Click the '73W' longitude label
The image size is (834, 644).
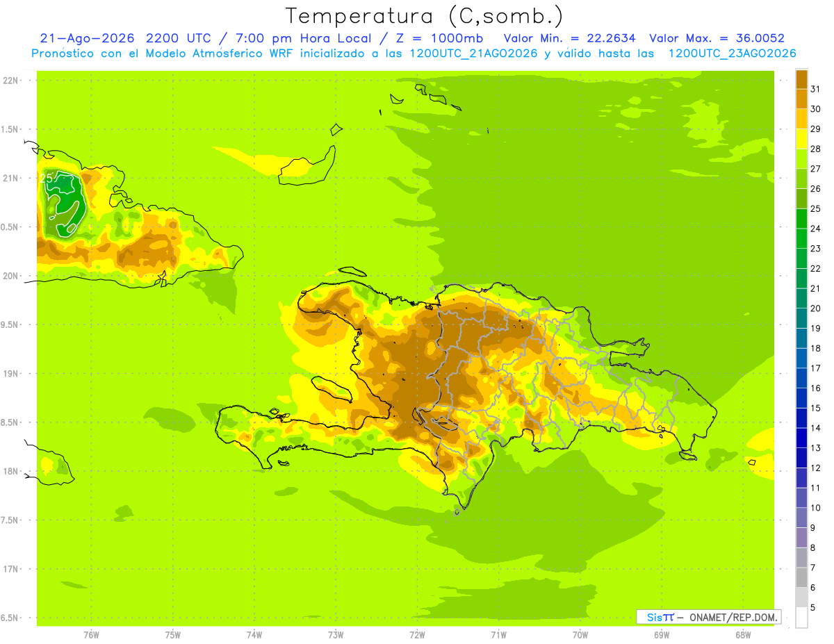click(x=336, y=635)
